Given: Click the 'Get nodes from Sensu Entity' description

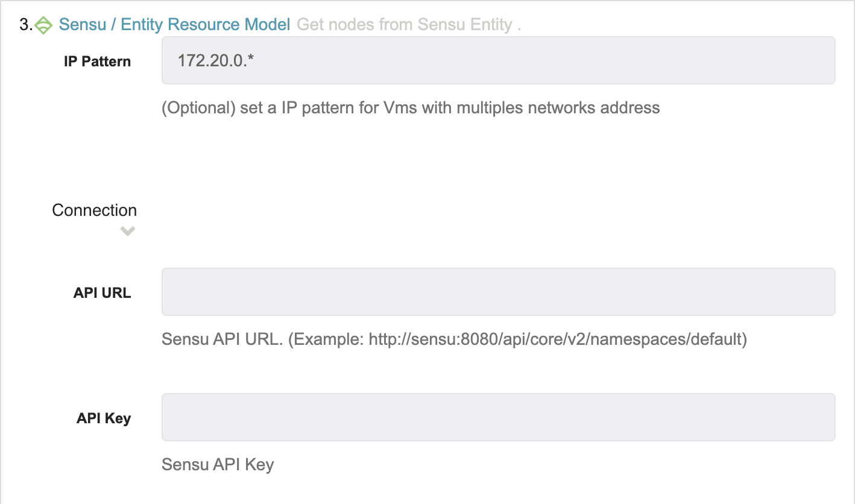Looking at the screenshot, I should coord(409,25).
